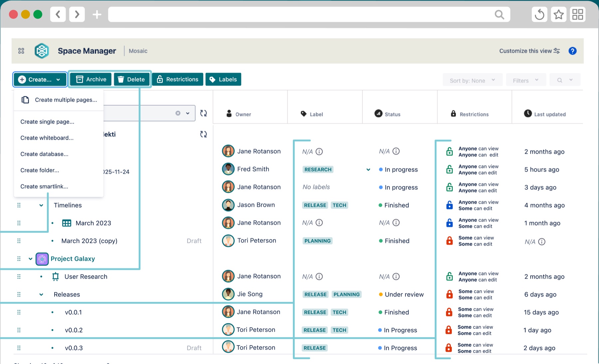Screen dimensions: 599x364
Task: Click the Project Galaxy space icon
Action: click(42, 259)
